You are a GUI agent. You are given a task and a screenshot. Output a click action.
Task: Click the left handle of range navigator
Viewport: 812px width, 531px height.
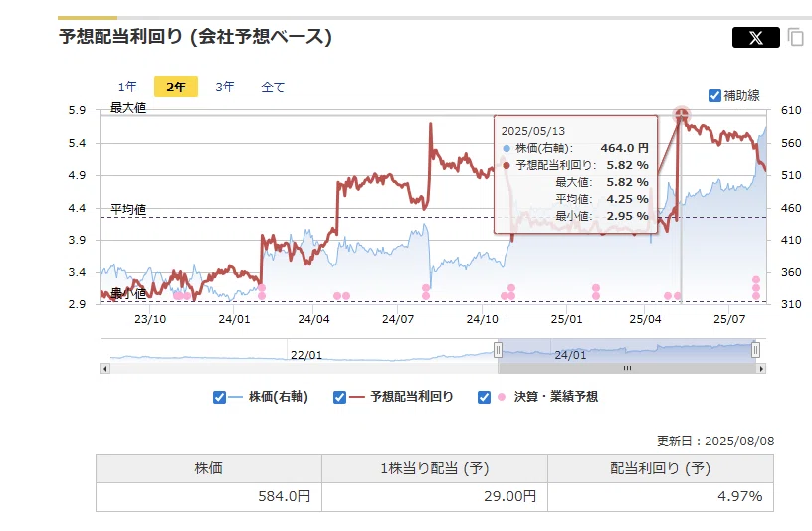click(x=498, y=350)
